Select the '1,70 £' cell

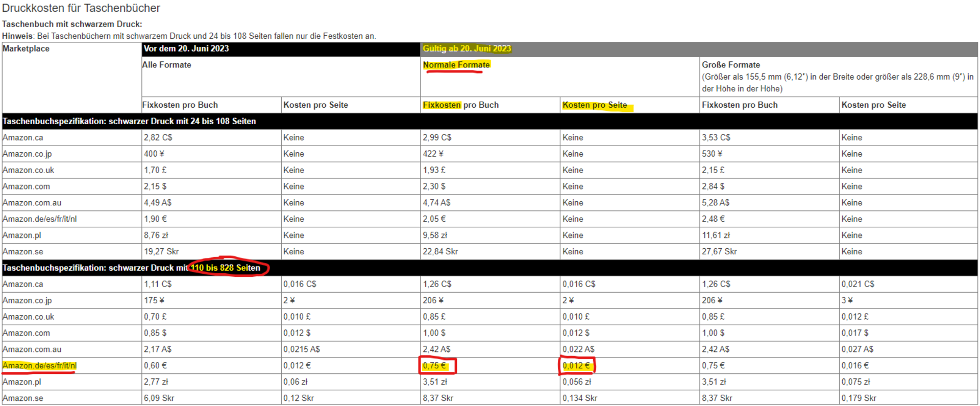[x=211, y=170]
